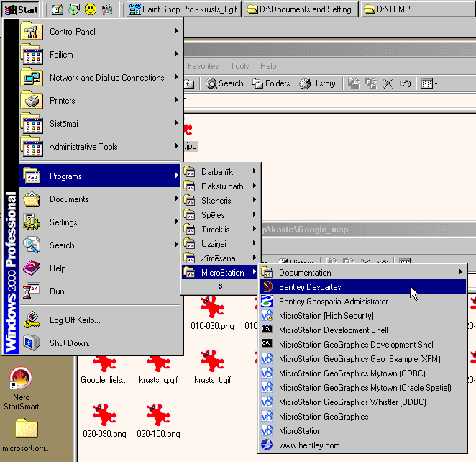
Task: Open the Uzziņai programs folder
Action: [221, 244]
